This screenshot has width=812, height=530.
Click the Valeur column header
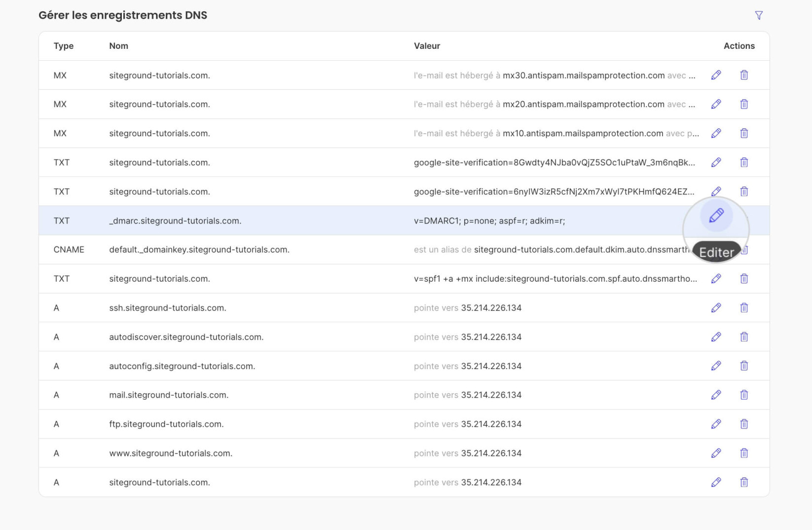coord(427,46)
